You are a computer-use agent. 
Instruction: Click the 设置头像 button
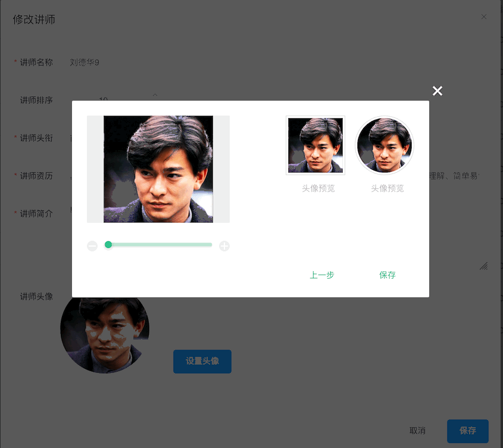[x=202, y=361]
